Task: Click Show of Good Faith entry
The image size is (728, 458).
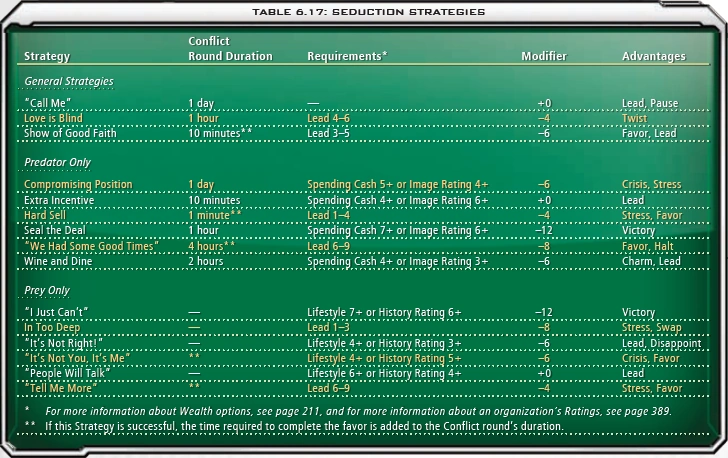Action: (x=70, y=133)
